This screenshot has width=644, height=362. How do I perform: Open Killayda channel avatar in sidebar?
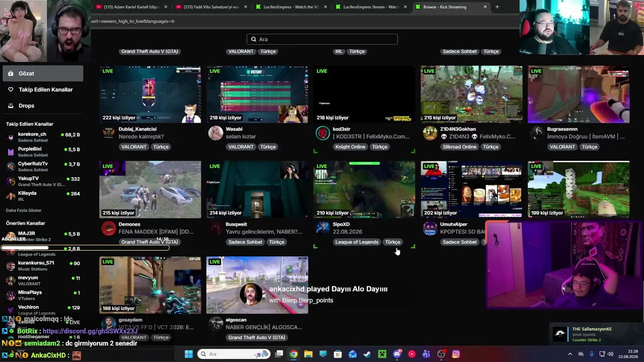click(11, 196)
